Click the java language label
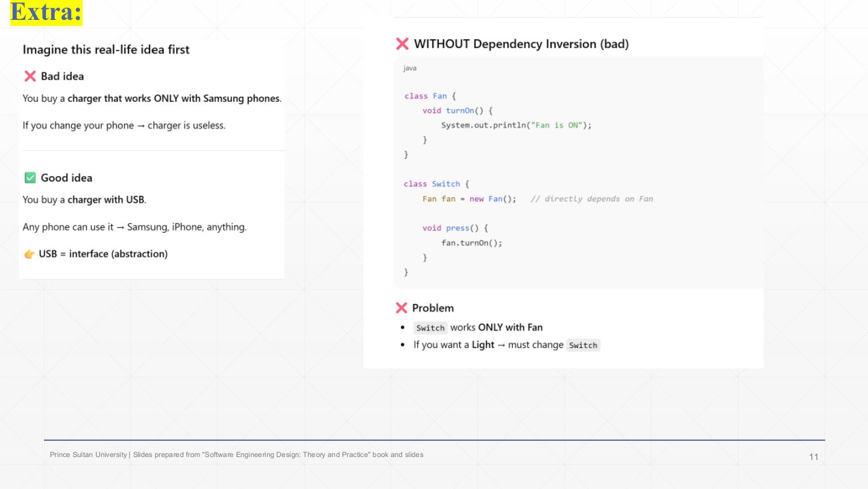This screenshot has height=489, width=868. [x=410, y=68]
